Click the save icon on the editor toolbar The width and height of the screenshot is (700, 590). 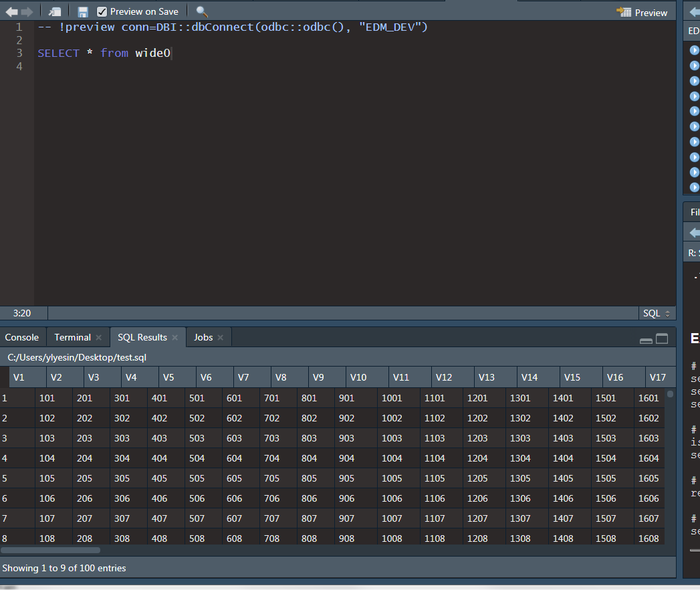pyautogui.click(x=82, y=11)
